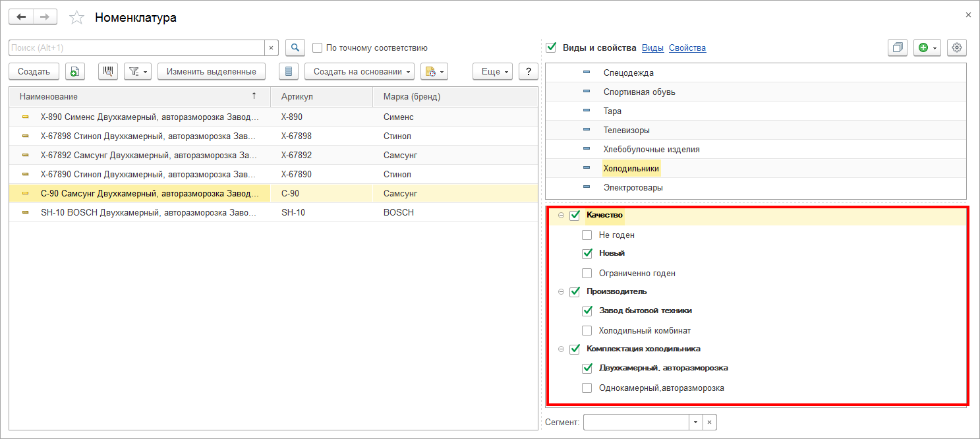
Task: Open the list report icon button
Action: 289,71
